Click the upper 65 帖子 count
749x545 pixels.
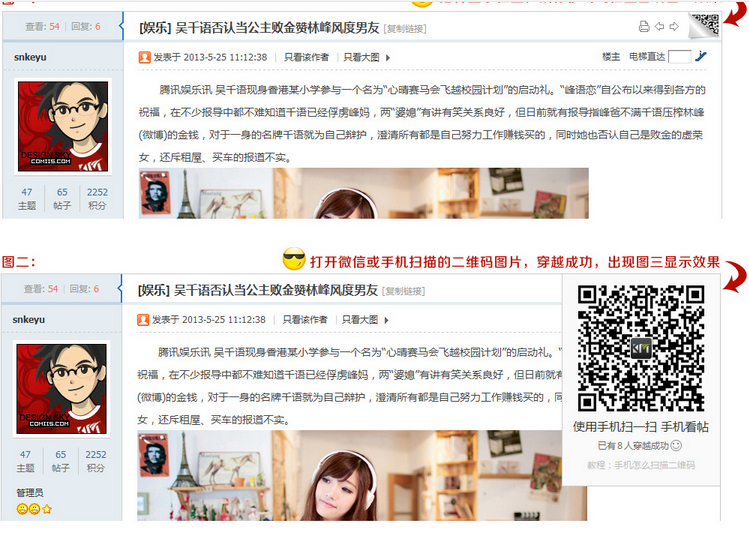click(62, 199)
